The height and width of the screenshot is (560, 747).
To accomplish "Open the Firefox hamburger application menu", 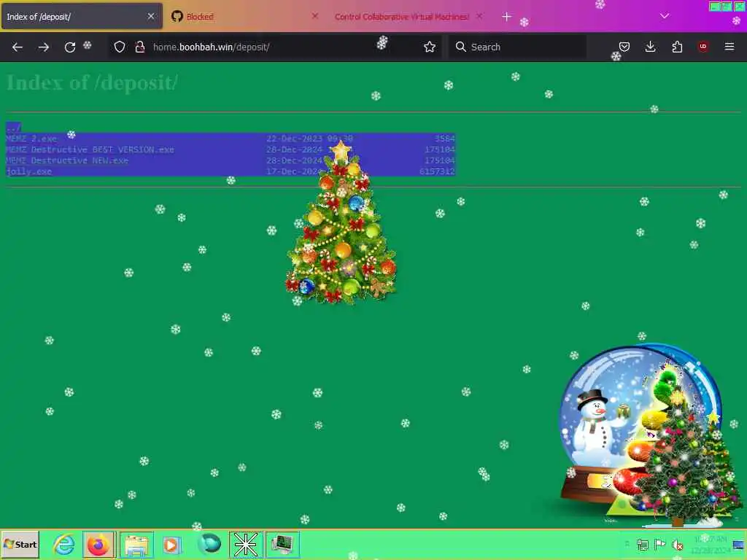I will (x=729, y=46).
